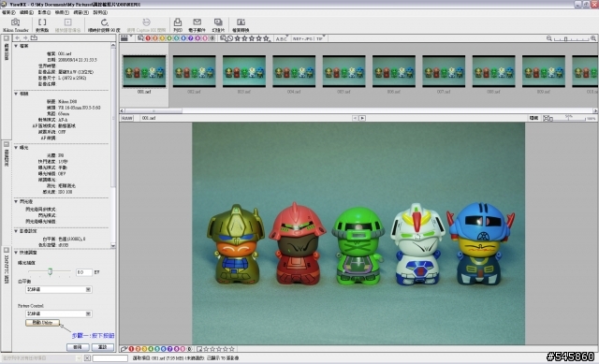The height and width of the screenshot is (364, 599).
Task: Collapse the 曝光 metadata section
Action: click(16, 148)
